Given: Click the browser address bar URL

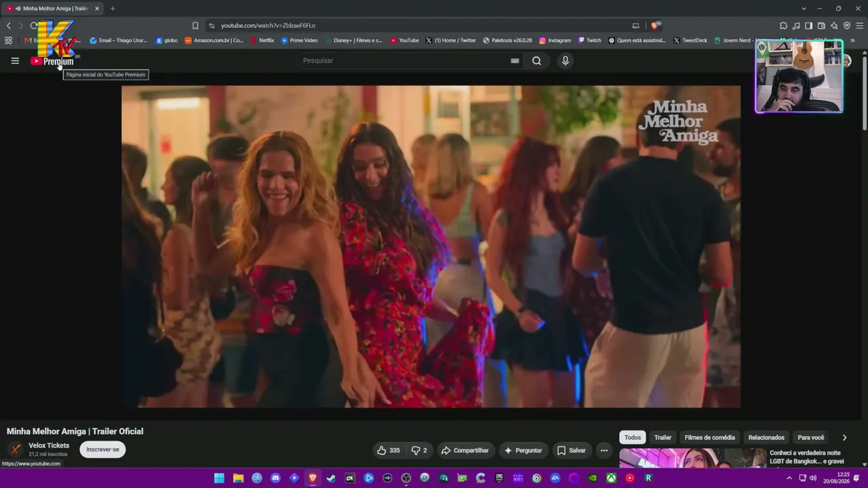Looking at the screenshot, I should [x=268, y=26].
